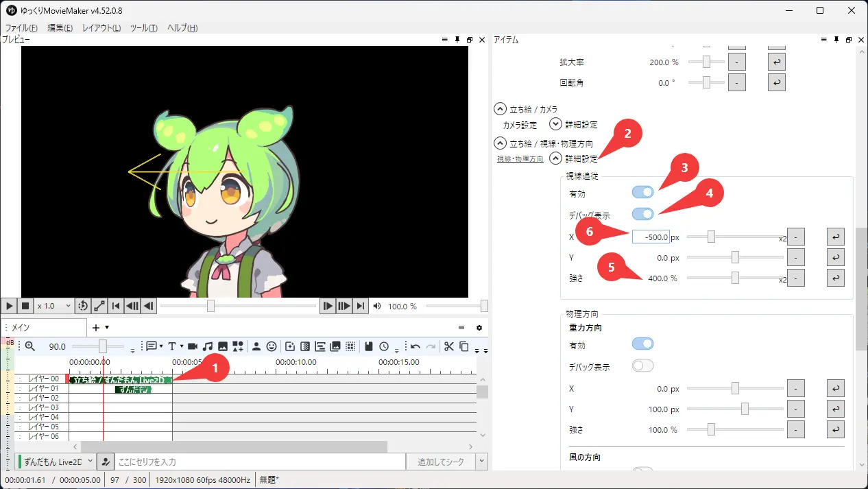Collapse the 立ち絵 / 視線・物理方向 section
The width and height of the screenshot is (868, 489).
500,143
